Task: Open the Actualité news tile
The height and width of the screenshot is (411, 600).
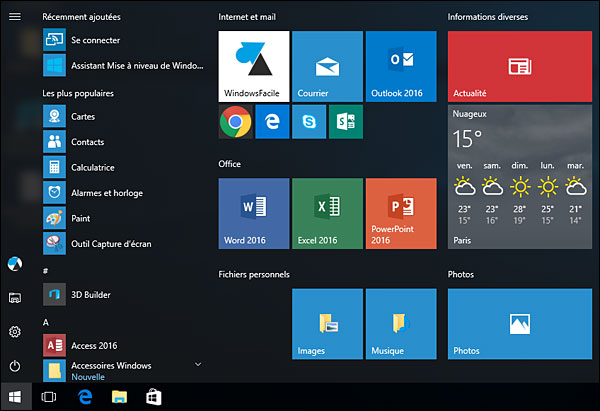Action: pos(520,67)
